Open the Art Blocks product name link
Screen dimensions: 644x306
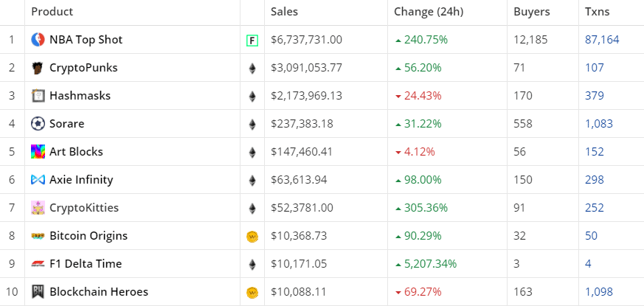77,152
